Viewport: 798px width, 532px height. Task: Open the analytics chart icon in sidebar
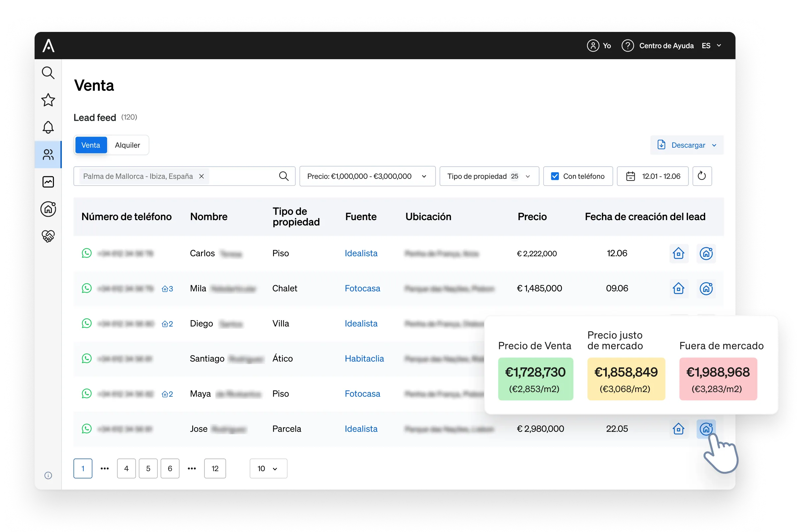(48, 182)
